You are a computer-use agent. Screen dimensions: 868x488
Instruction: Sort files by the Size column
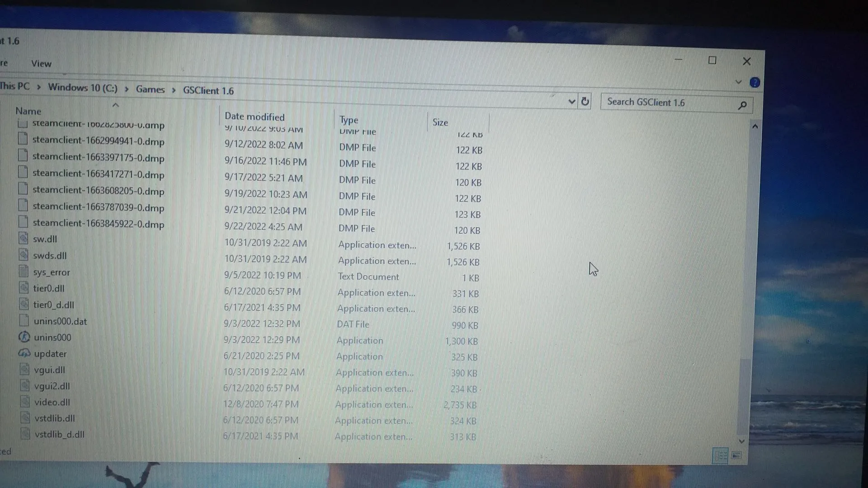pos(440,122)
